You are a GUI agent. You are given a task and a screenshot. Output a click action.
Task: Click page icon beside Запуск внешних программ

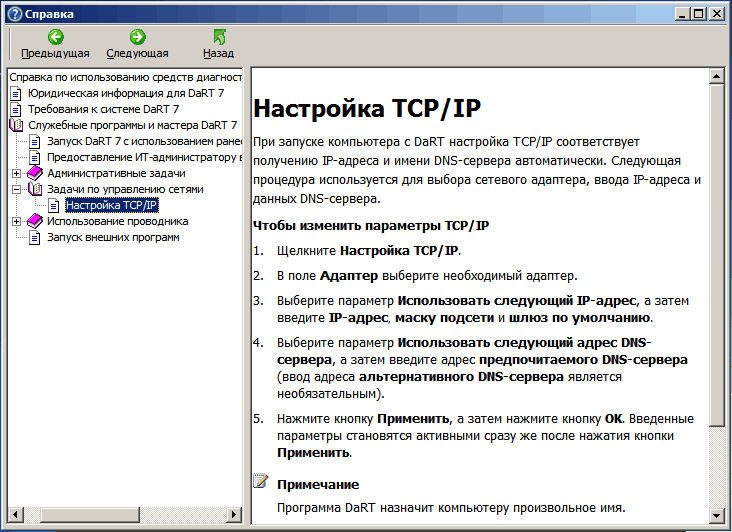point(35,238)
